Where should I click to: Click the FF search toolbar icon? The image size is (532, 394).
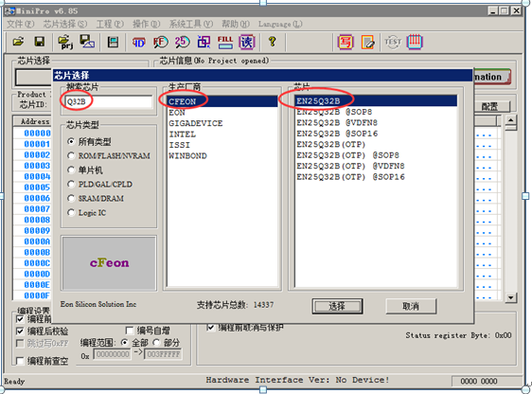point(161,42)
